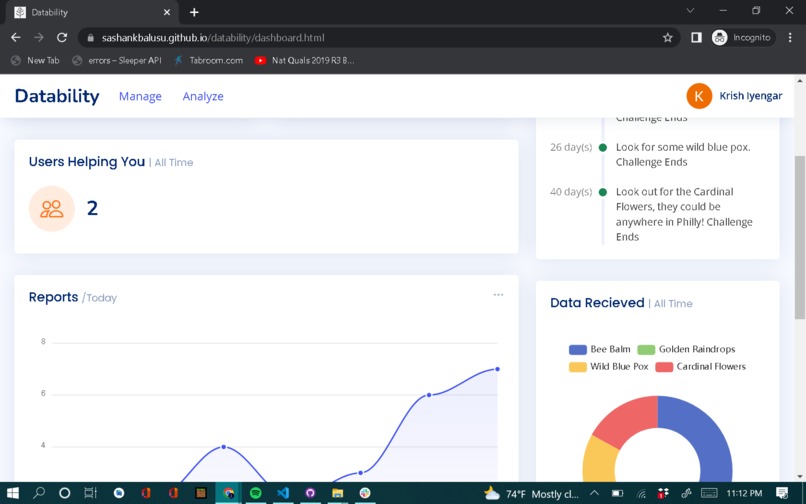Open the Analyze menu

tap(203, 96)
